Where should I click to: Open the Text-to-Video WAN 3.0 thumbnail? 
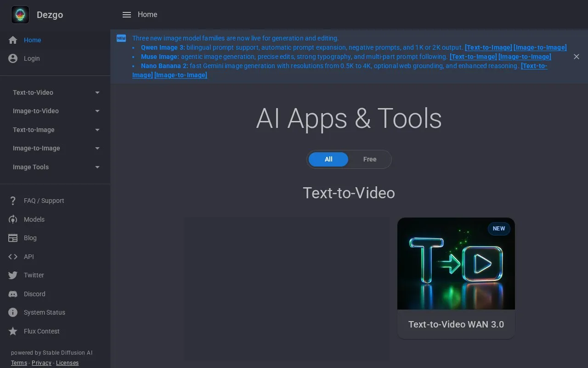tap(456, 264)
